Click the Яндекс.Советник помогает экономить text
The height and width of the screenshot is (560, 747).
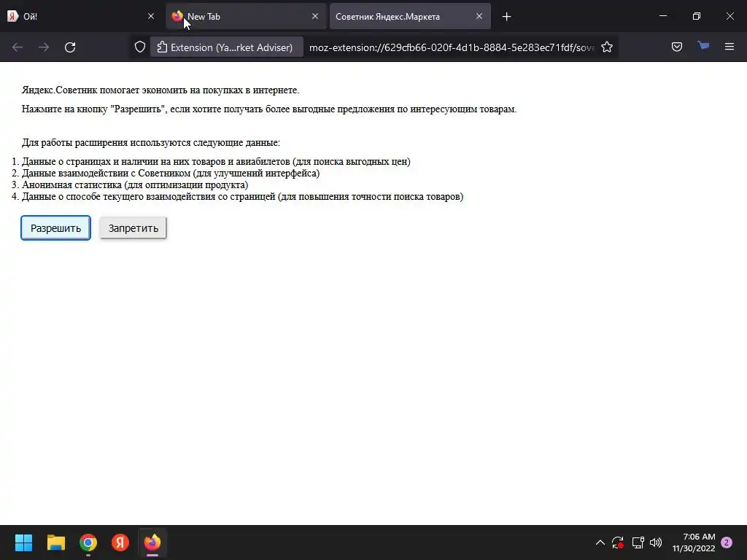(x=160, y=90)
